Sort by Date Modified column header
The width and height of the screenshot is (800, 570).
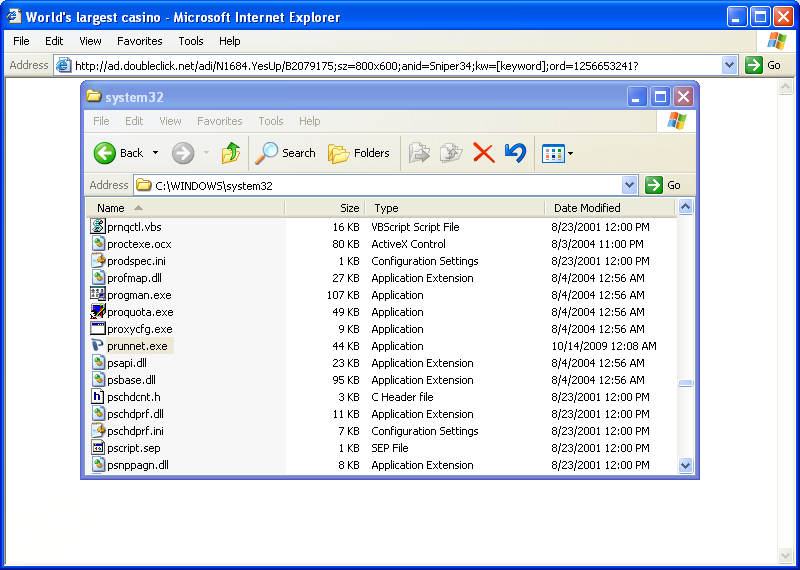click(610, 208)
